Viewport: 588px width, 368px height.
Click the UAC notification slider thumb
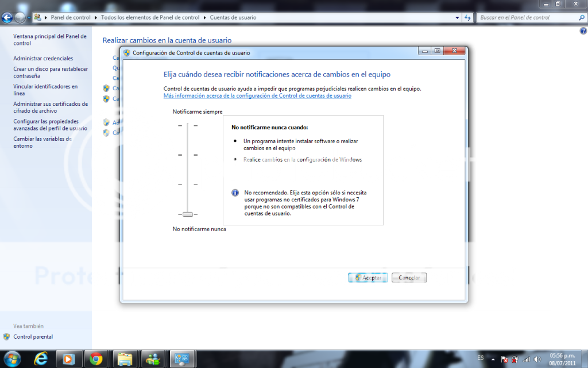pyautogui.click(x=188, y=214)
